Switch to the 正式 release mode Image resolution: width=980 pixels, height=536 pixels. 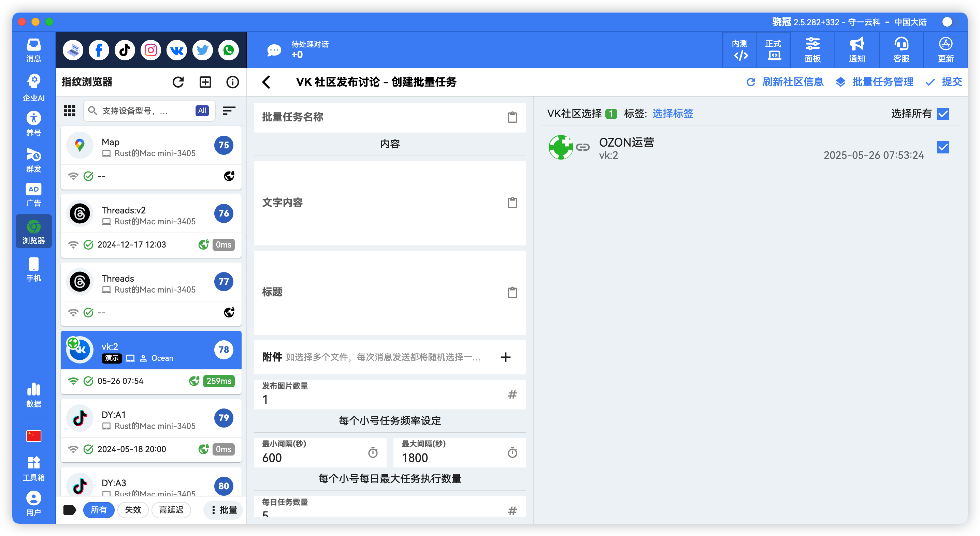pyautogui.click(x=774, y=50)
